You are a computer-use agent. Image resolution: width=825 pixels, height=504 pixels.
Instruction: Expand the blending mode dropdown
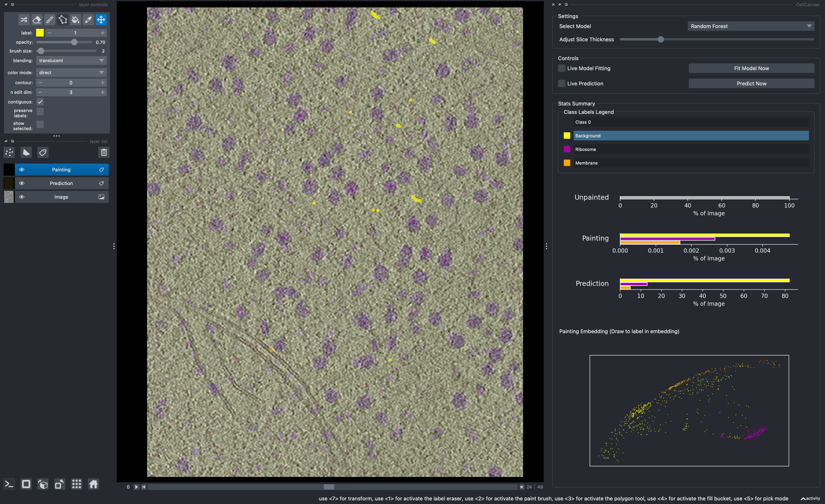click(x=70, y=61)
